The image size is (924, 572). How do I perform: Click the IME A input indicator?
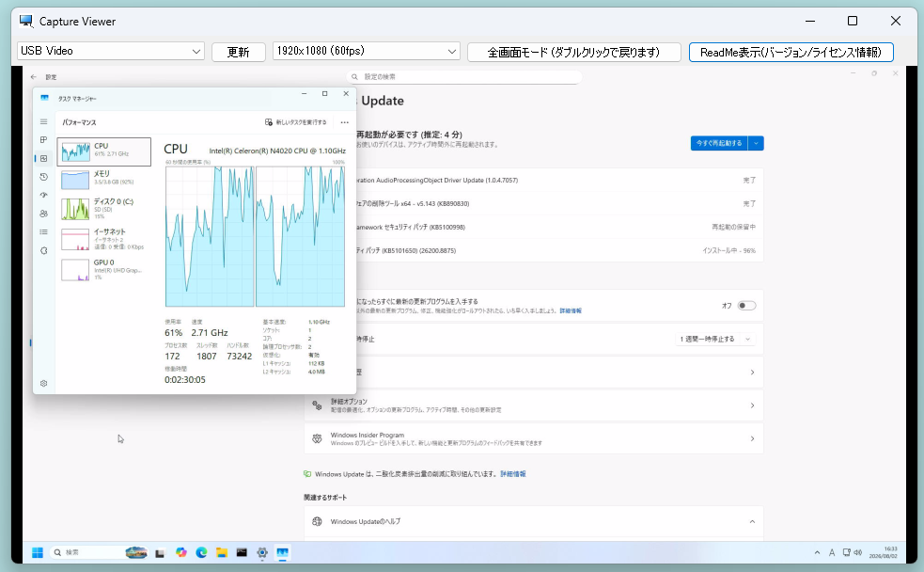click(832, 552)
